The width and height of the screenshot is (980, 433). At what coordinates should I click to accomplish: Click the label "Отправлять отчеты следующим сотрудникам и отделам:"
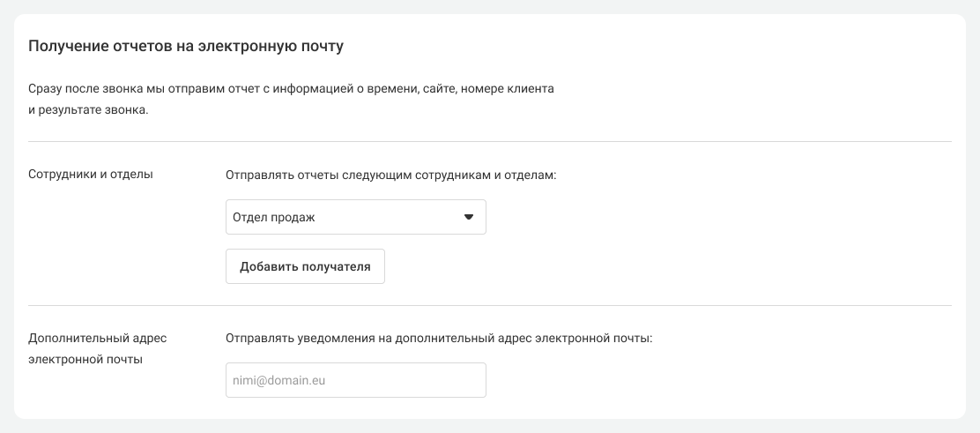point(390,175)
